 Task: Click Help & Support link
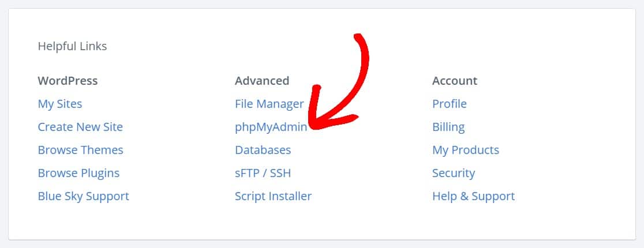(x=473, y=196)
